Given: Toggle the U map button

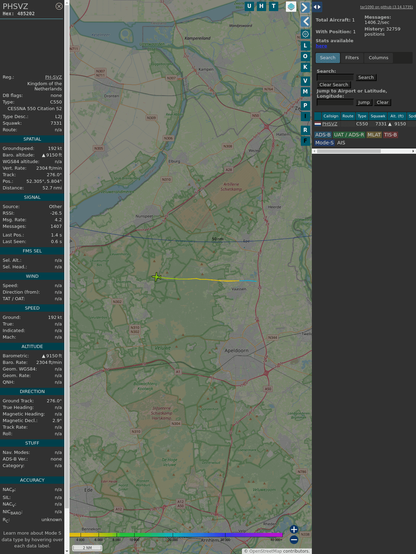Looking at the screenshot, I should (x=249, y=6).
